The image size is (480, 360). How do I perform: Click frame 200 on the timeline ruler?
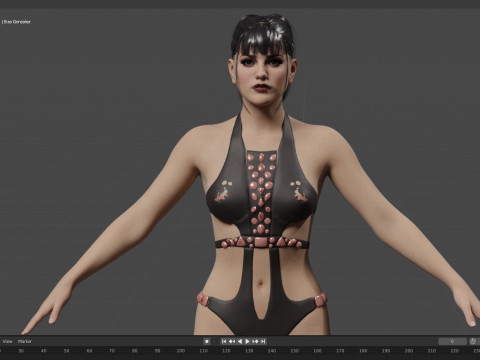coord(409,351)
